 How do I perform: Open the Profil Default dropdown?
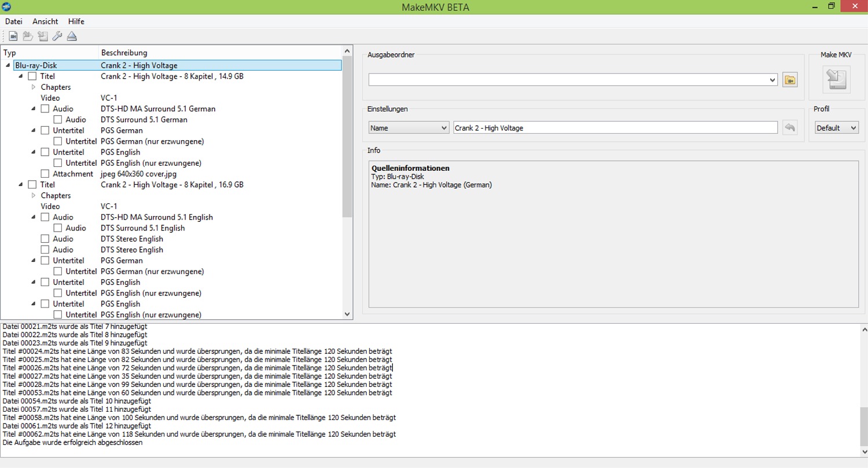tap(837, 127)
